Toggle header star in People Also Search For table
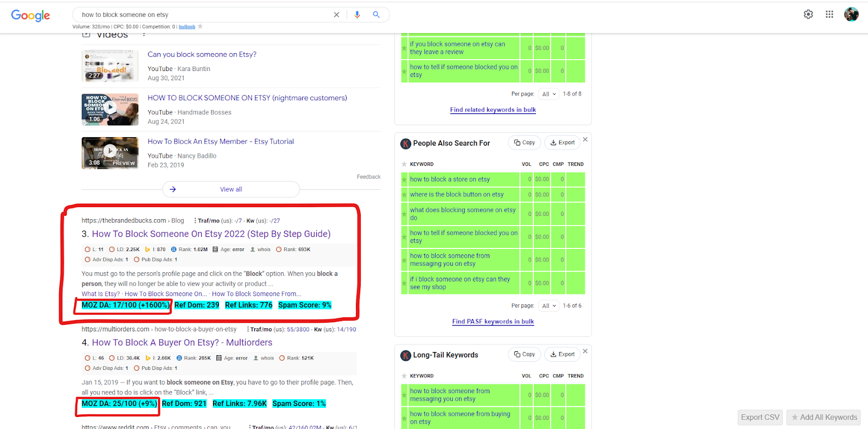Screen dimensions: 868x429 (404, 164)
